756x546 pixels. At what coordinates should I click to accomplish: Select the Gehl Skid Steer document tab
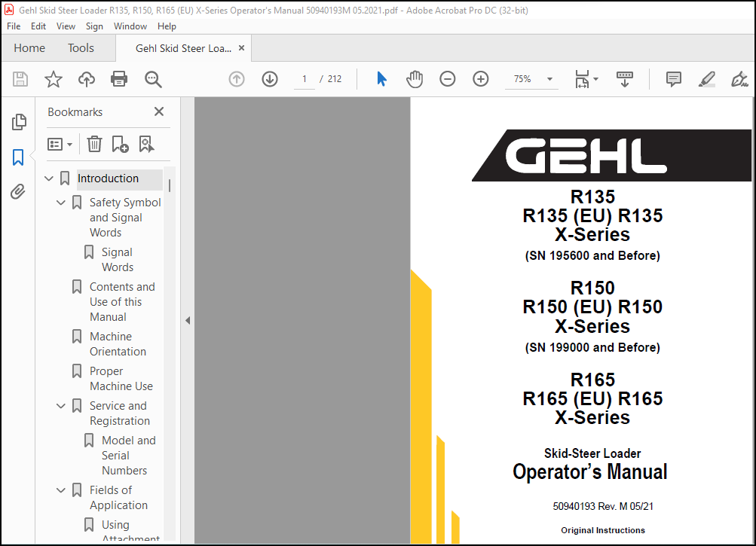click(183, 48)
